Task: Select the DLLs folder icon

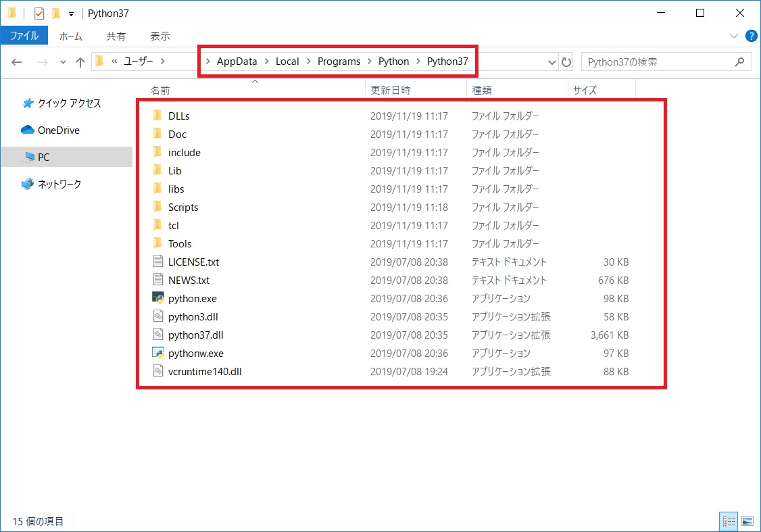Action: click(x=157, y=116)
